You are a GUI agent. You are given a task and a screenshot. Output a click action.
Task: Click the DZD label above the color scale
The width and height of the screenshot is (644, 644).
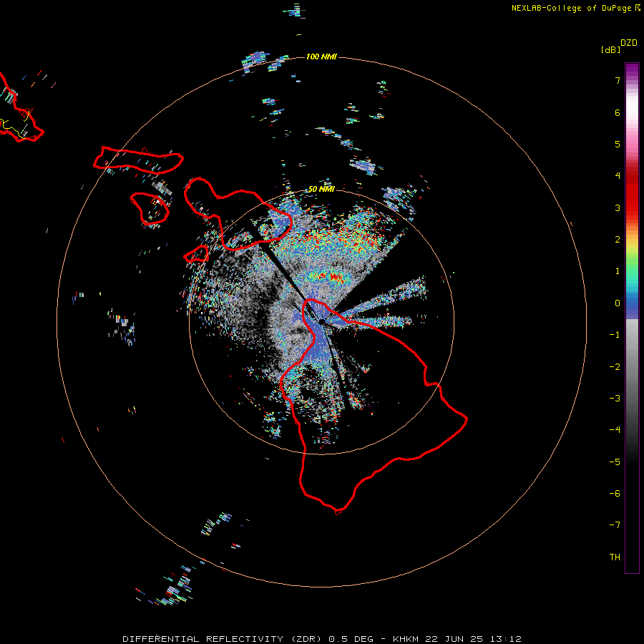pyautogui.click(x=629, y=43)
